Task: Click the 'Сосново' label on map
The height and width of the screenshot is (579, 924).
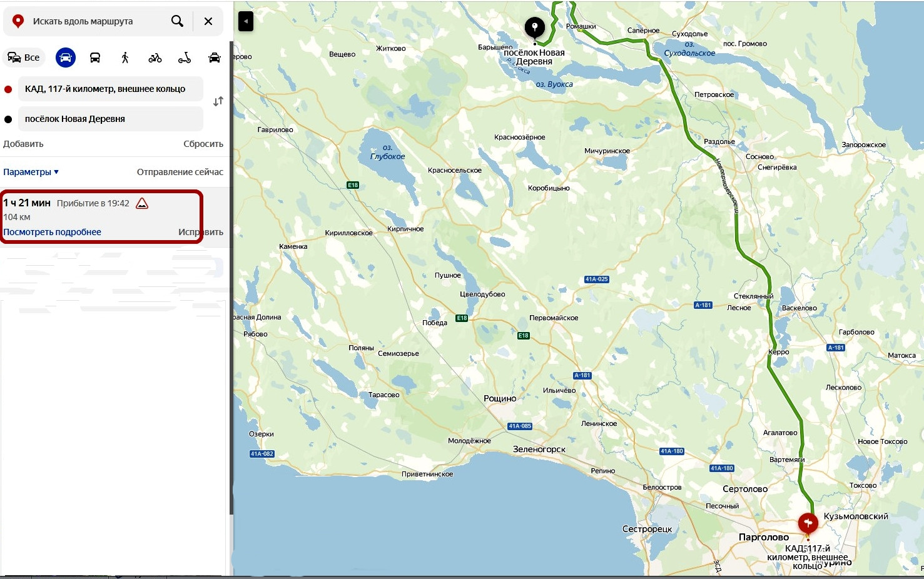Action: (x=760, y=156)
